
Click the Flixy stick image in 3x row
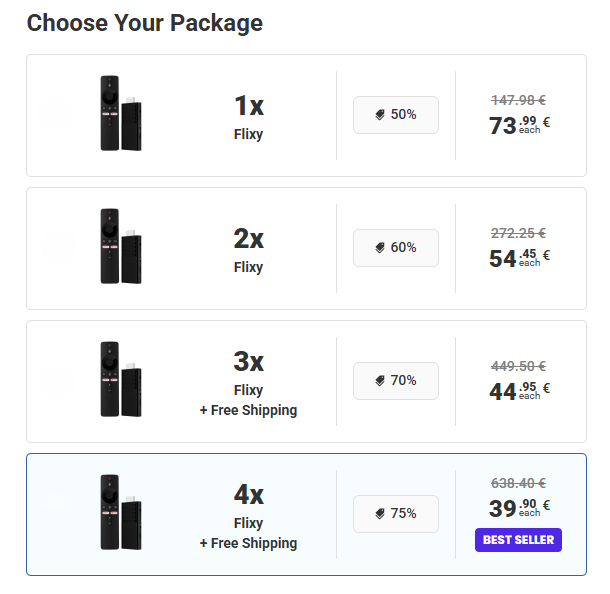(x=121, y=381)
